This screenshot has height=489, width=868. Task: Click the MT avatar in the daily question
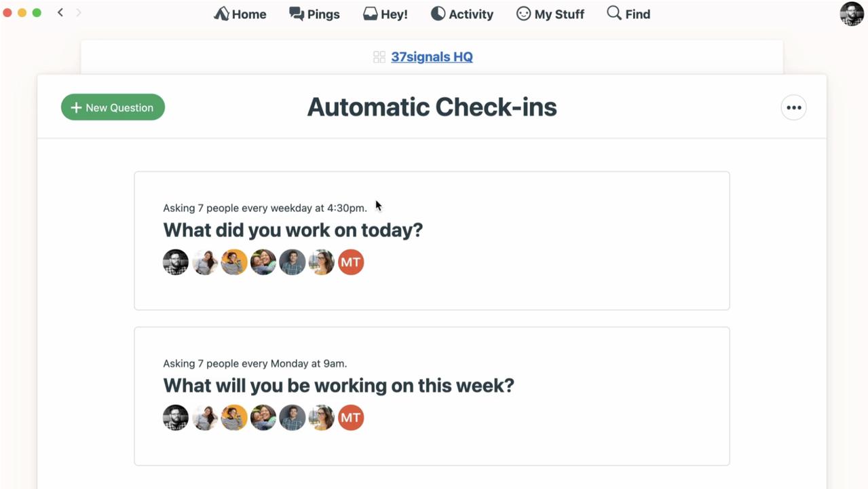351,262
